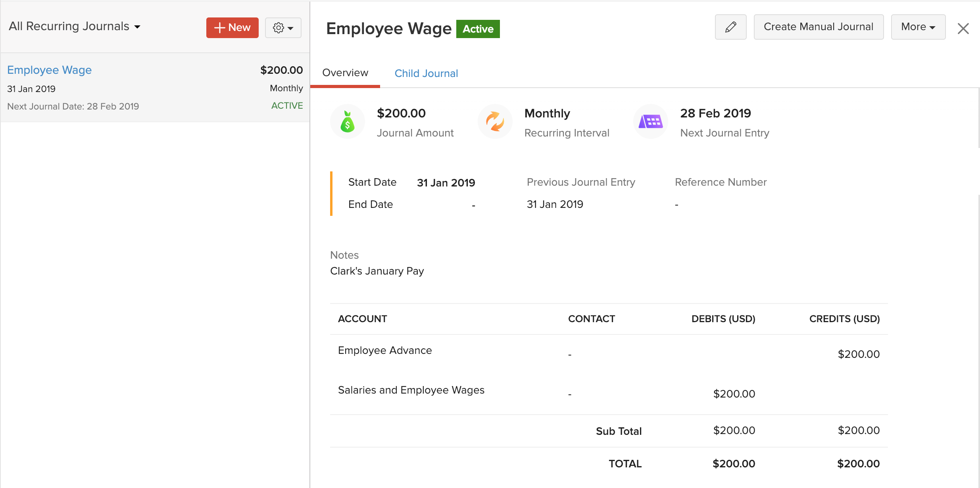The height and width of the screenshot is (488, 980).
Task: Click the ACTIVE status label in list
Action: (x=287, y=106)
